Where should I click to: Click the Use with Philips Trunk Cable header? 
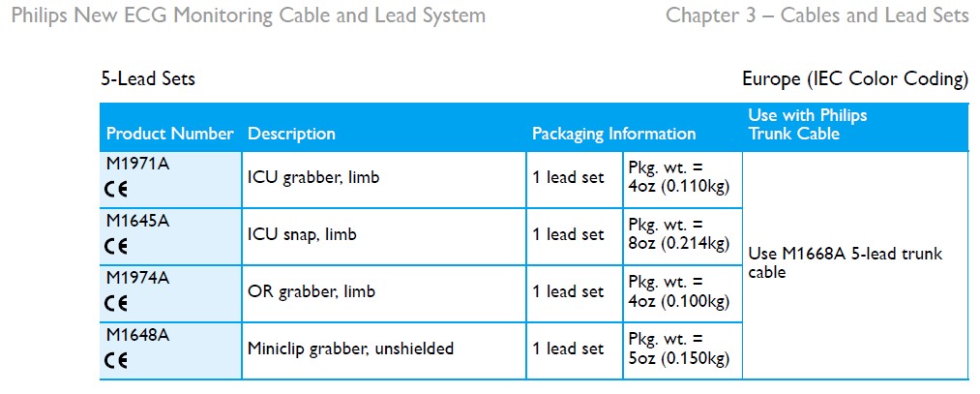point(807,124)
